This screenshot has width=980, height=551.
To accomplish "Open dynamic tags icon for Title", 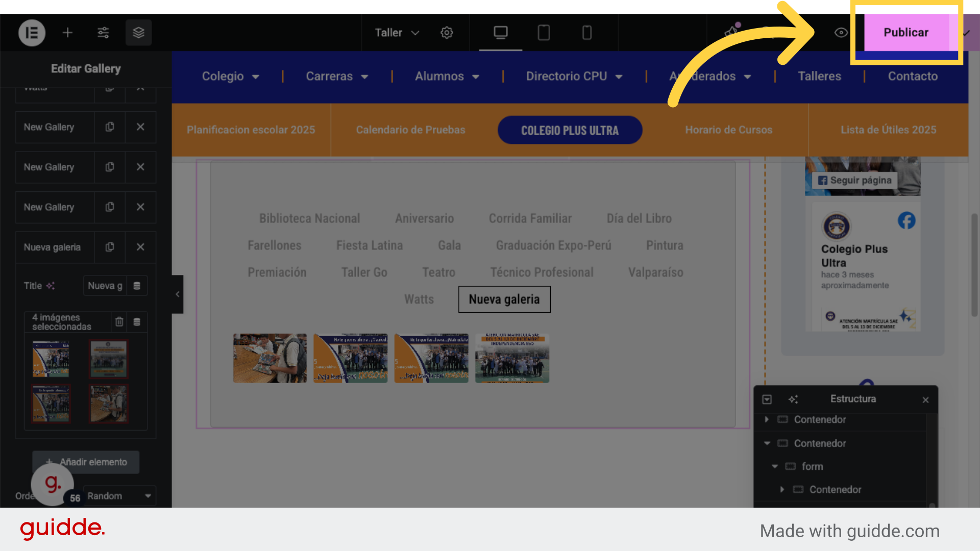I will 137,286.
